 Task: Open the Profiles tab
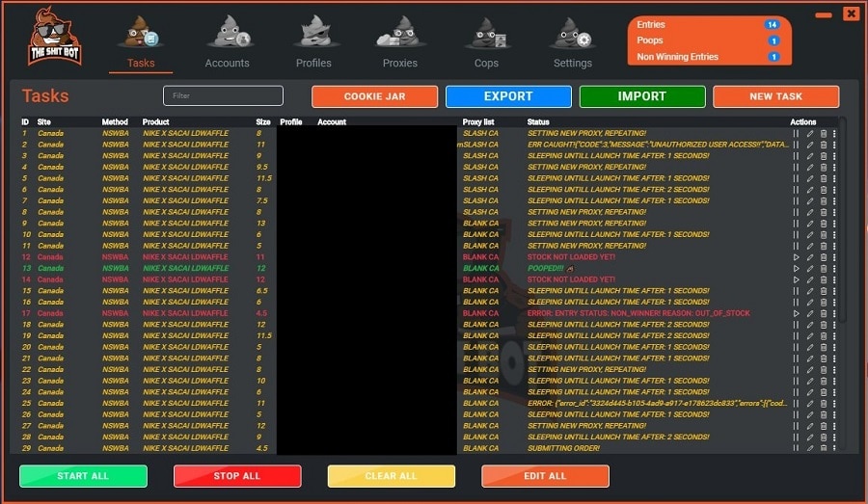coord(313,43)
